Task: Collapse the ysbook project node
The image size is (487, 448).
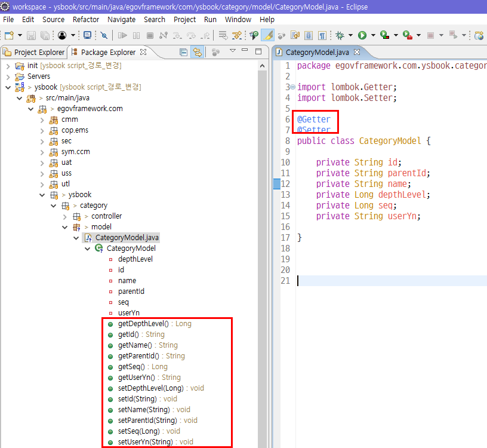Action: (8, 87)
